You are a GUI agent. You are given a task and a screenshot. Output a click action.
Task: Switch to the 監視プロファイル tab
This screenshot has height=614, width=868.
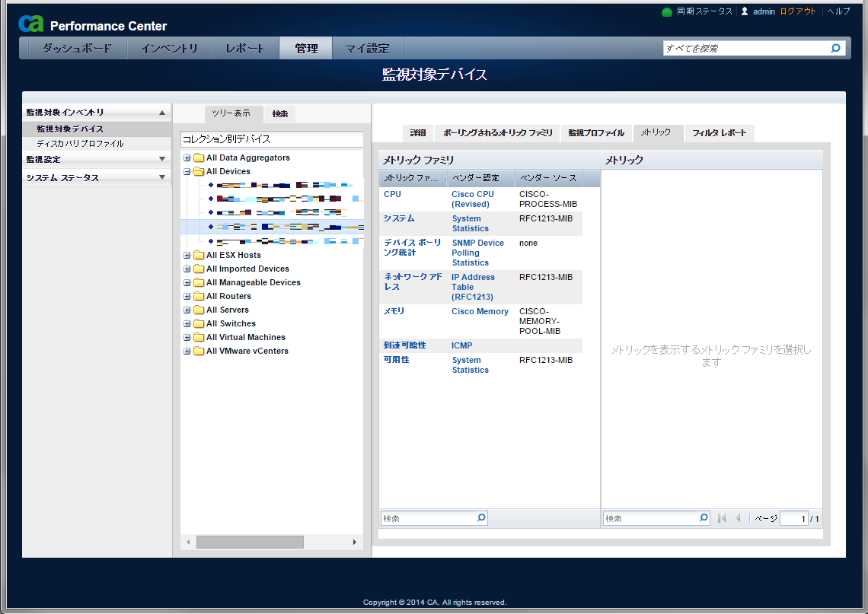pos(595,133)
